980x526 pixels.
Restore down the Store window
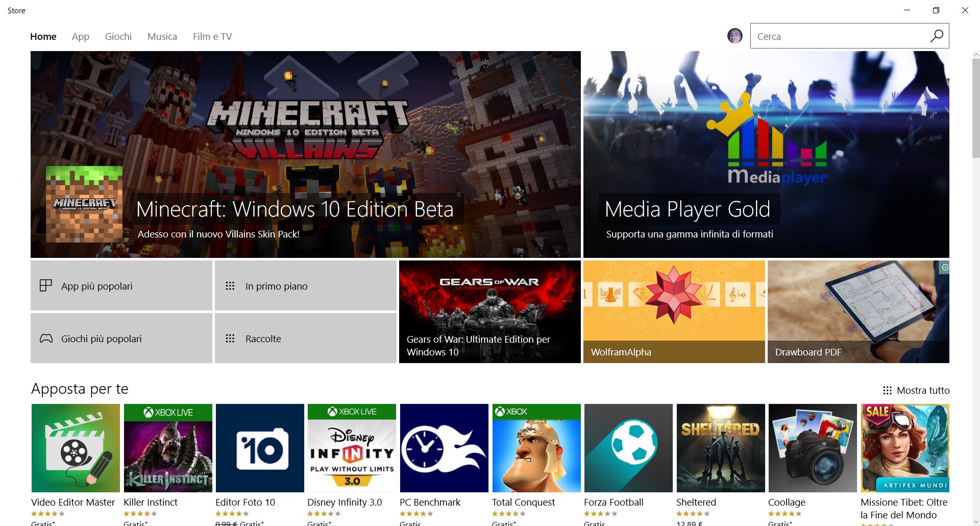coord(936,10)
